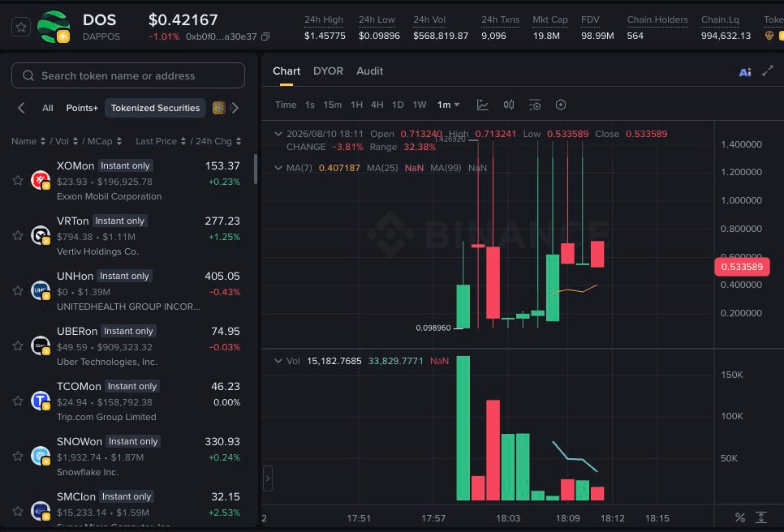Star the SMCIon token
Screen dimensions: 784x532
[x=18, y=511]
